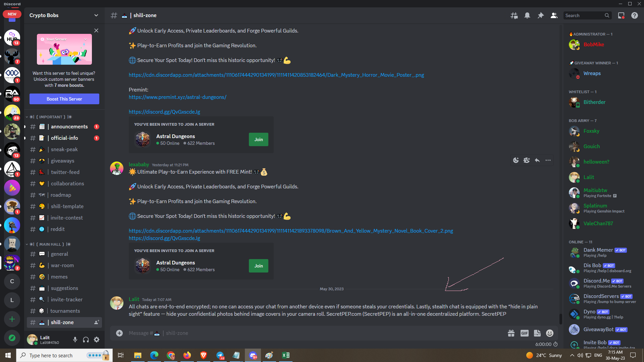Open more options for lexababy's message
Viewport: 644px width, 362px height.
(x=548, y=160)
